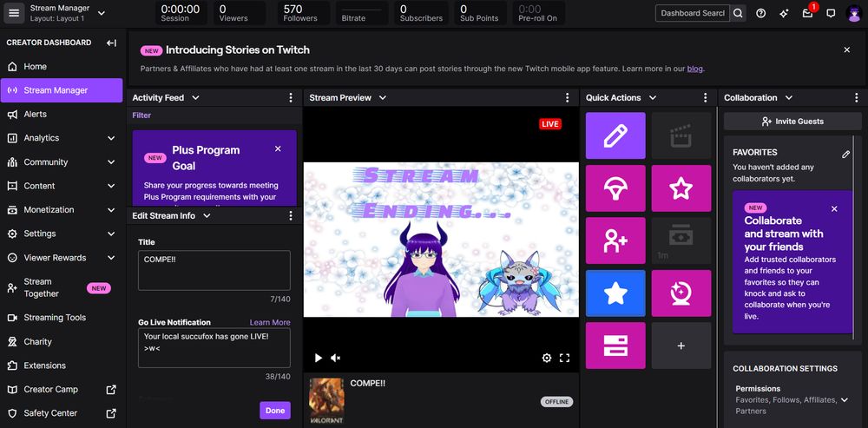Click the add person quick action
Image resolution: width=868 pixels, height=428 pixels.
(x=615, y=240)
